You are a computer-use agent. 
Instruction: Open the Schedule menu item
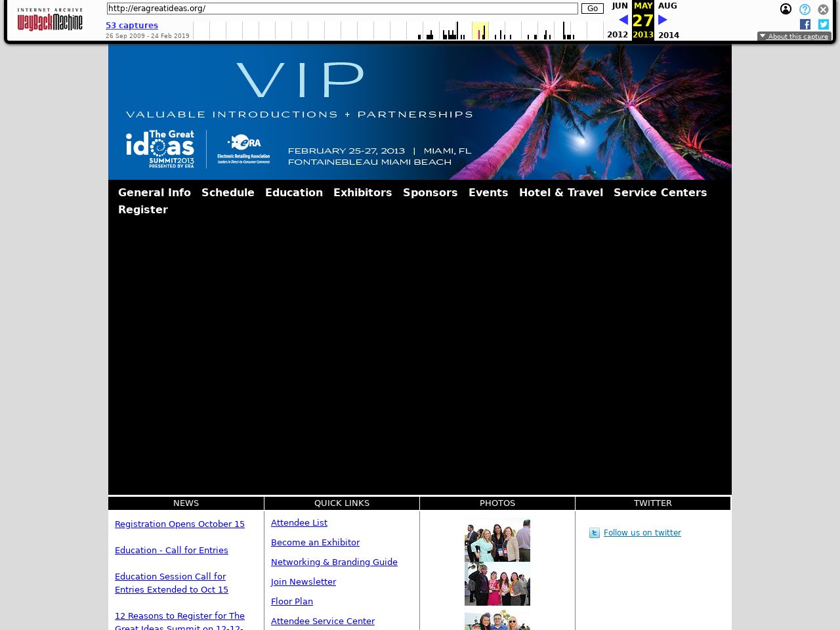pos(228,192)
